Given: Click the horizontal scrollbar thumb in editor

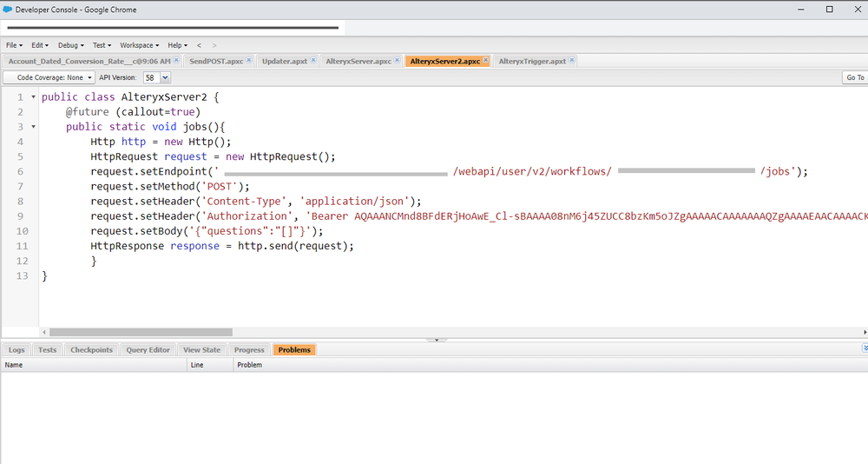Looking at the screenshot, I should (x=141, y=332).
